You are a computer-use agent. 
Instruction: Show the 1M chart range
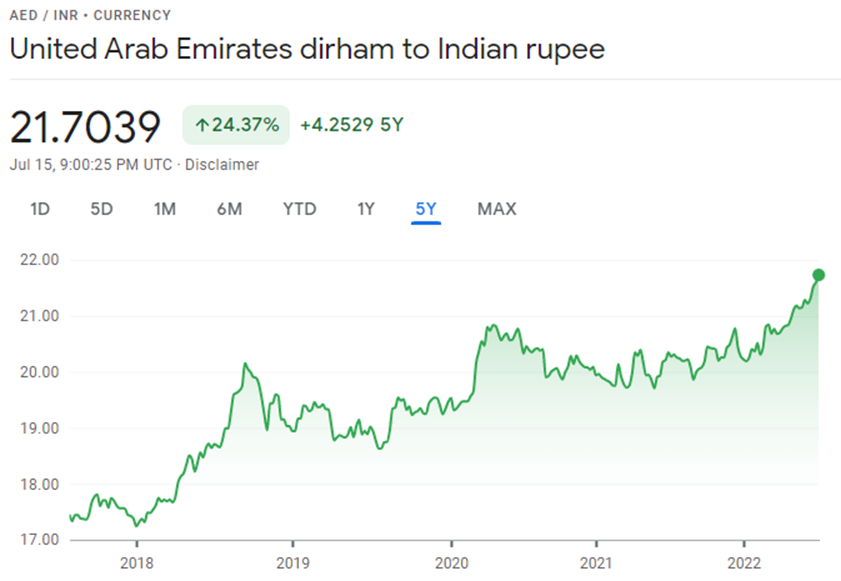click(x=165, y=209)
